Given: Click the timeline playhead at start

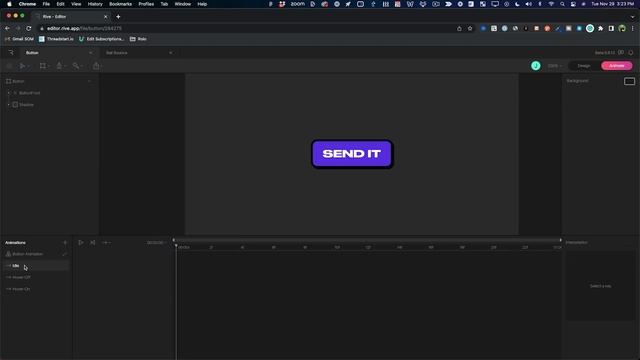Looking at the screenshot, I should [176, 245].
